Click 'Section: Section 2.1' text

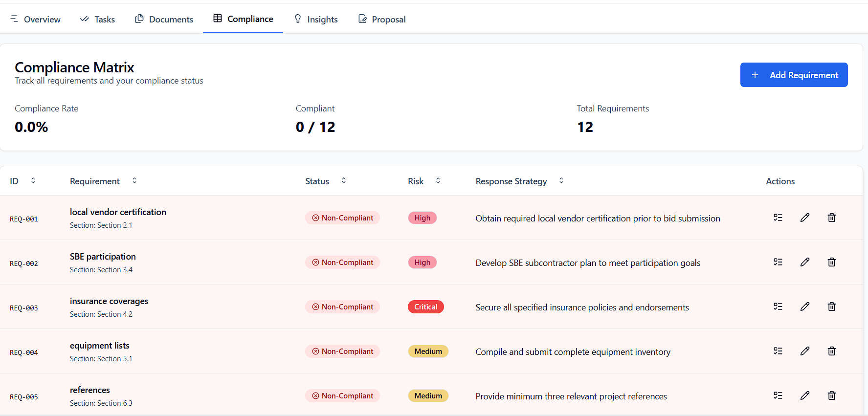click(101, 225)
